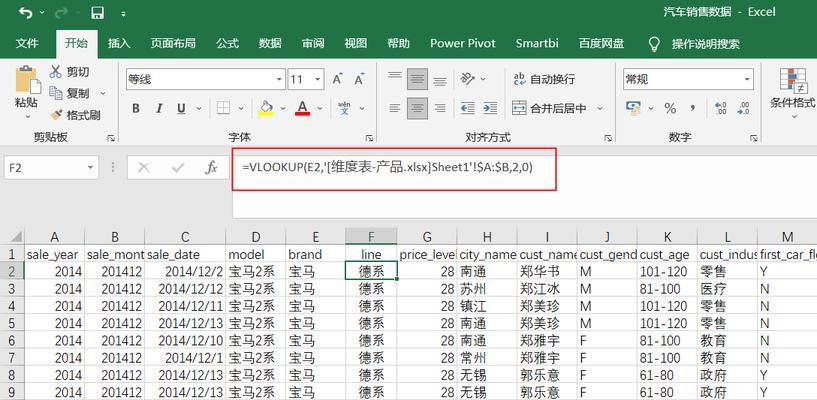Open font color dropdown arrow
This screenshot has height=400, width=817.
pos(320,108)
